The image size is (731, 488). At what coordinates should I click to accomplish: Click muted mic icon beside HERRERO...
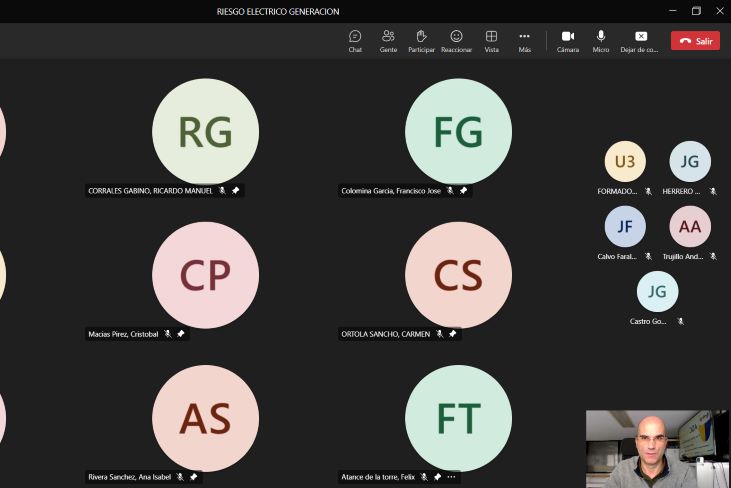(x=713, y=191)
